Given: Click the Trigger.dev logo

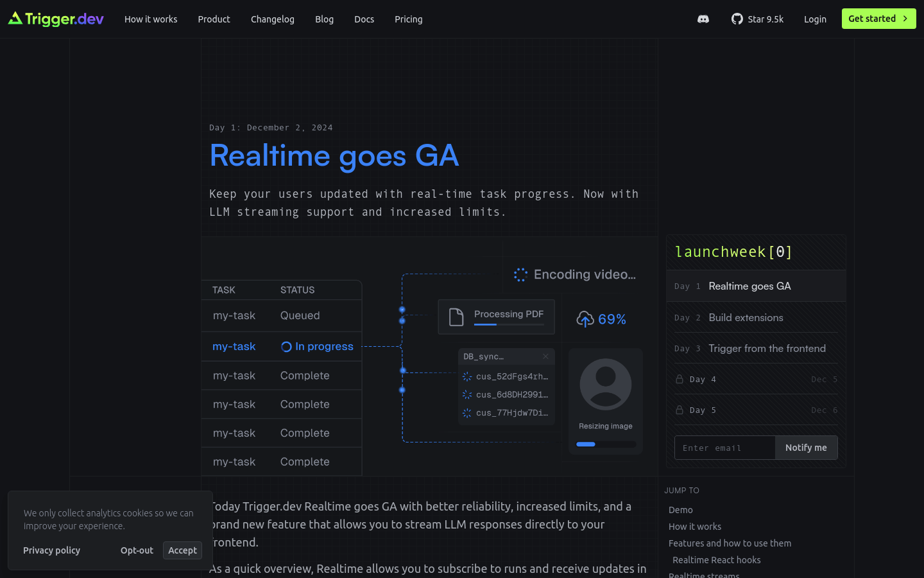Looking at the screenshot, I should (56, 19).
